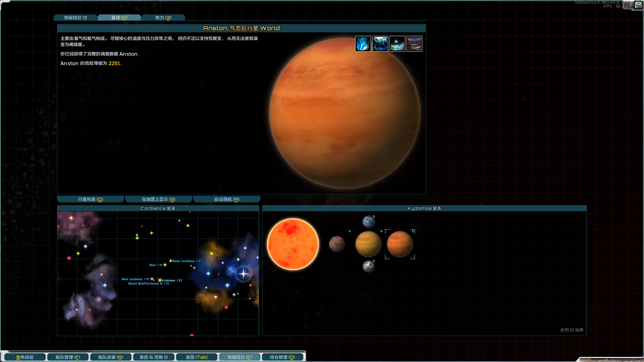Click the highlighted orange Anston planet icon
Screen dimensions: 644x362
pyautogui.click(x=399, y=244)
